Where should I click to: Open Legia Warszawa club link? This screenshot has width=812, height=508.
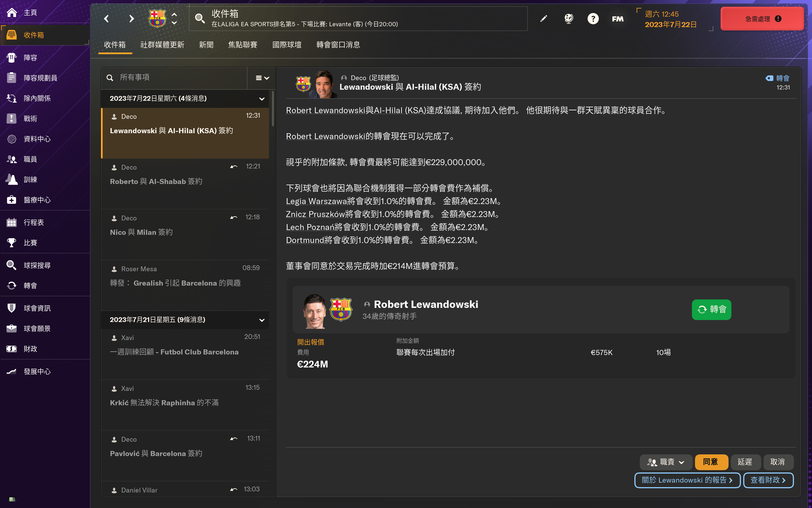click(316, 201)
